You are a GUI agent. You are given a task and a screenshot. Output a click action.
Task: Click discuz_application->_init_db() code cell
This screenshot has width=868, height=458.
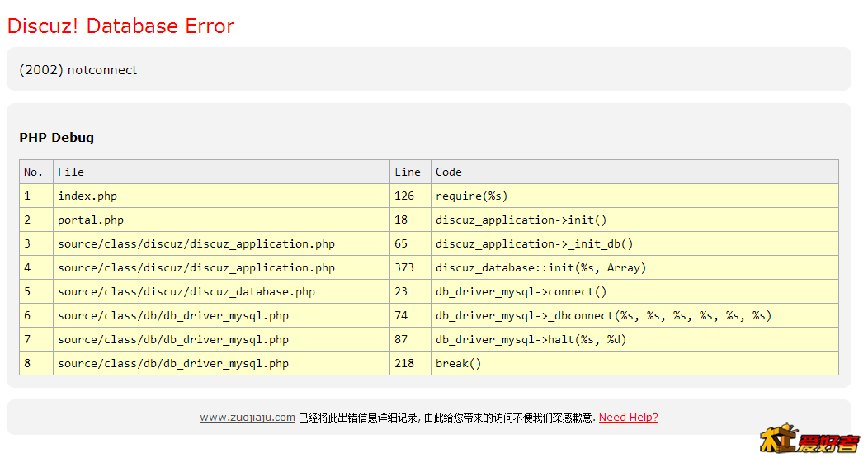(x=634, y=244)
